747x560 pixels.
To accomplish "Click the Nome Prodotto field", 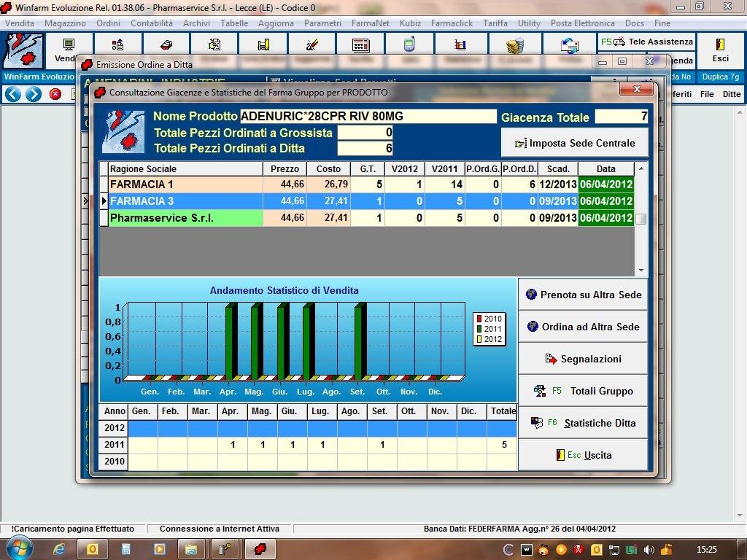I will pos(368,117).
